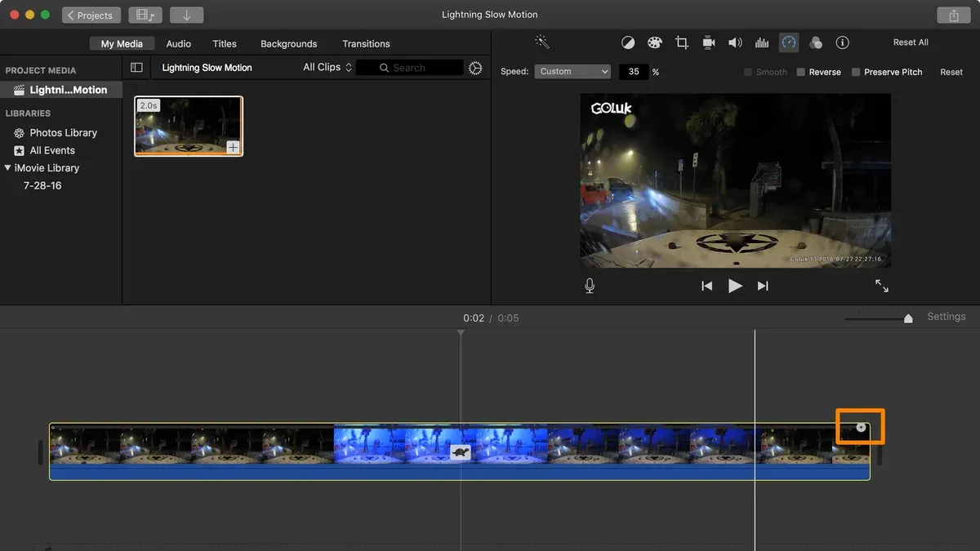The image size is (980, 551).
Task: Click the plus icon on clip thumbnail
Action: (x=233, y=147)
